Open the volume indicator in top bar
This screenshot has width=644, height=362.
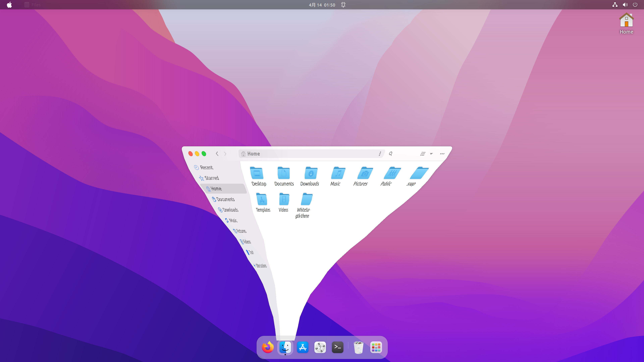(x=625, y=5)
